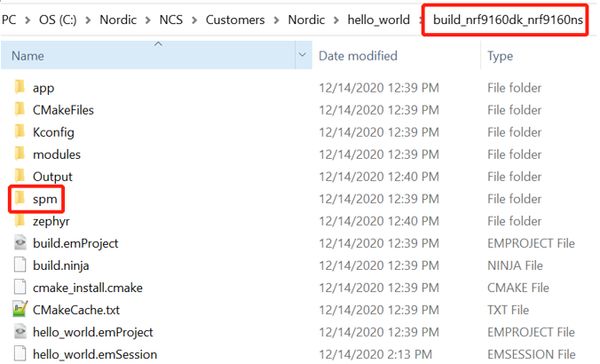Select the zephyr folder name
The height and width of the screenshot is (364, 600).
51,222
